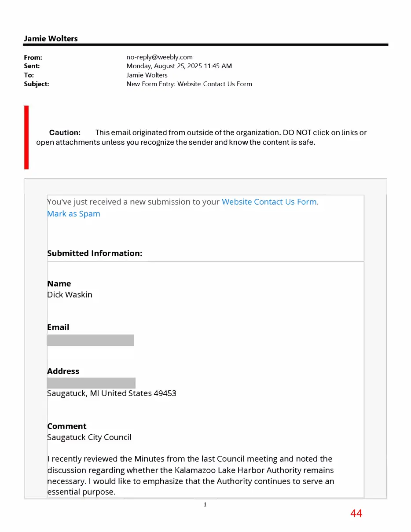Click the Mark as Spam link
The image size is (411, 532).
pyautogui.click(x=73, y=214)
